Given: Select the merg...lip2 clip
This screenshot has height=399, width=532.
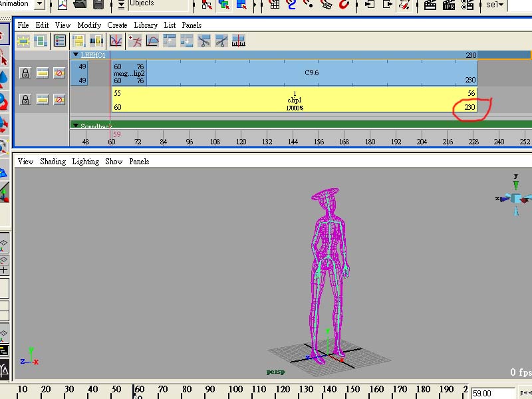Looking at the screenshot, I should [x=129, y=73].
